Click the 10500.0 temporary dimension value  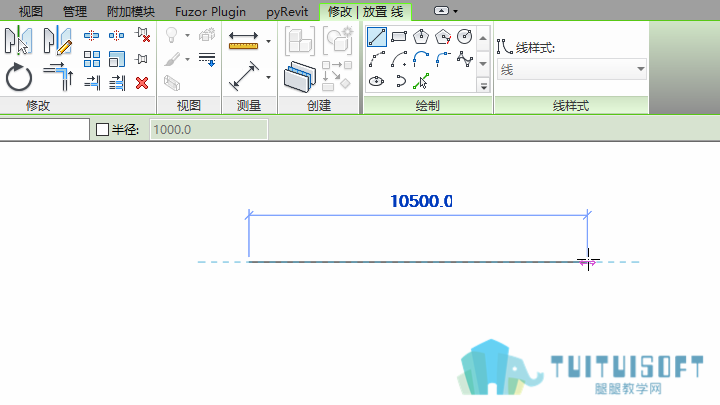(x=421, y=201)
